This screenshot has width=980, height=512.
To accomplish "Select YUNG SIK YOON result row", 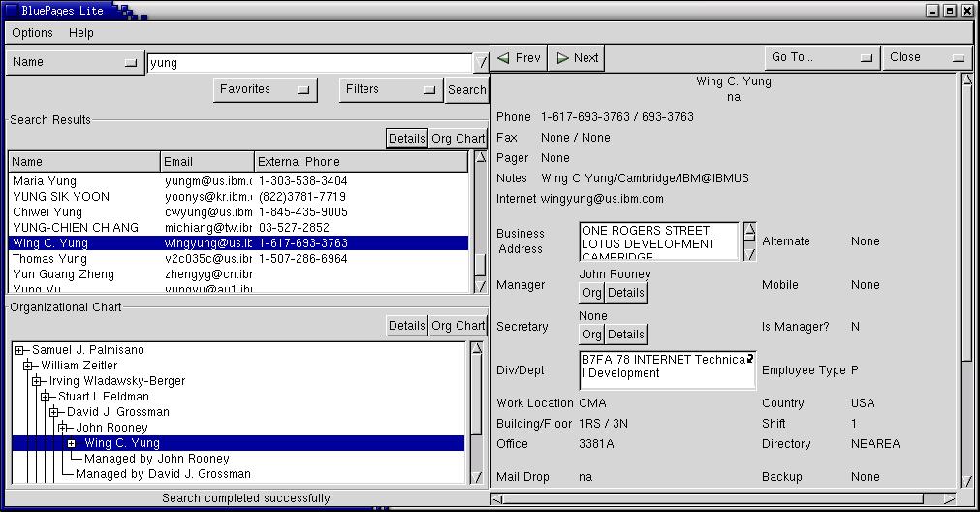I will [x=238, y=196].
